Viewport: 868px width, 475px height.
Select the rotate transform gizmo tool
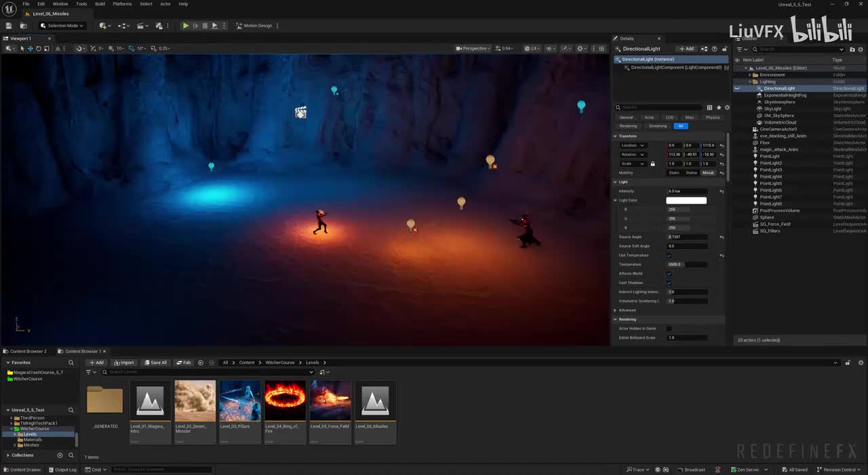click(38, 48)
